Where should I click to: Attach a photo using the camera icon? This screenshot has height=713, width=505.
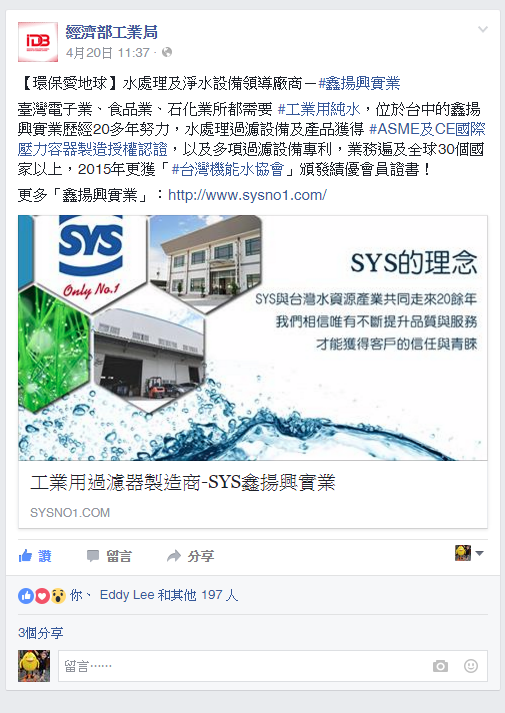point(440,666)
